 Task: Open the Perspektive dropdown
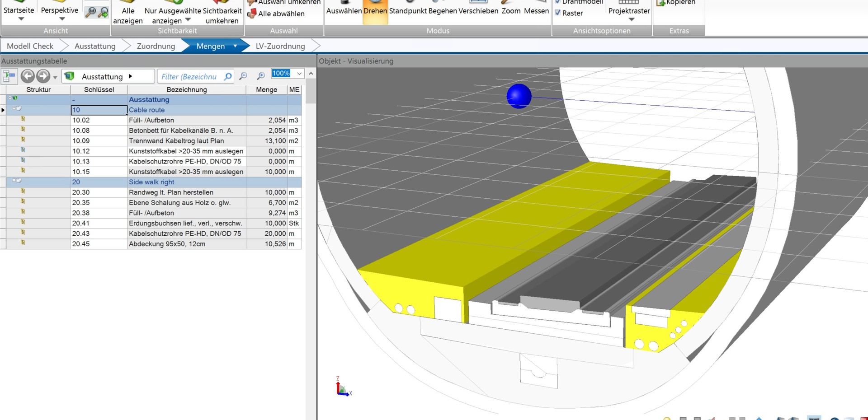point(62,19)
